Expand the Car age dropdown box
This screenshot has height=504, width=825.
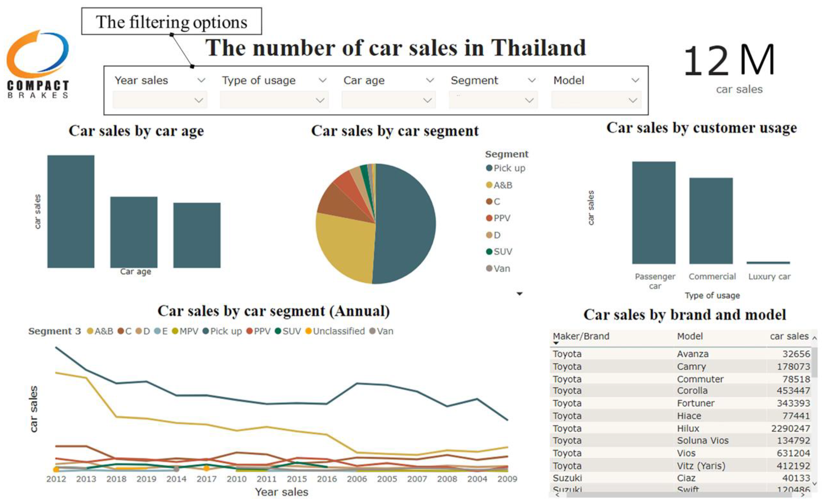tap(388, 100)
